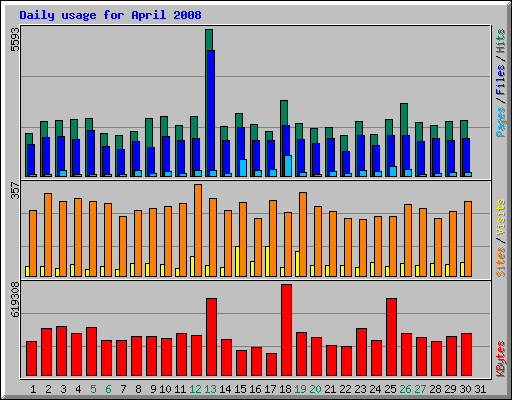
Task: Click day 2 on the x-axis
Action: click(48, 389)
